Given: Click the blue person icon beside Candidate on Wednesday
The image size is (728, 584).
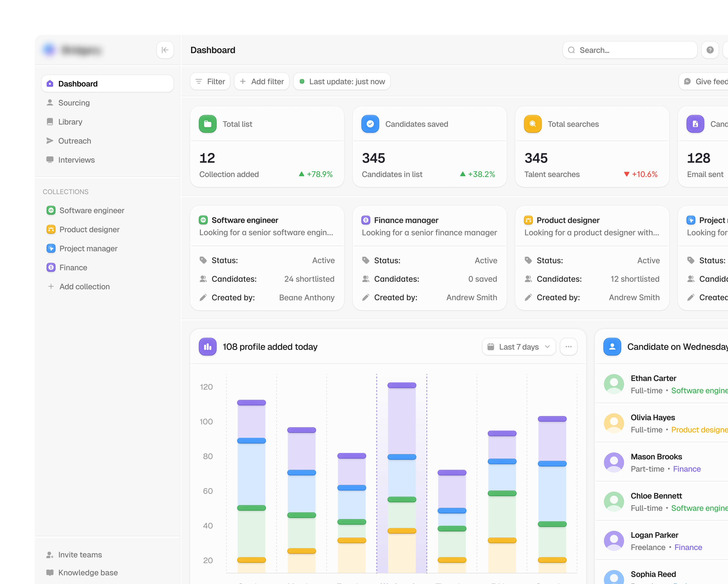Looking at the screenshot, I should click(x=612, y=347).
